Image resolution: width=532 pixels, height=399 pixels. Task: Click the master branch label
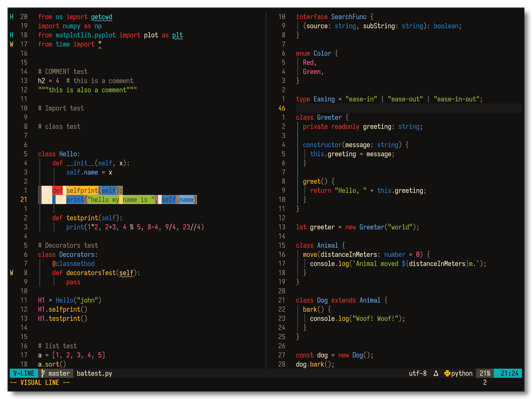pos(59,373)
